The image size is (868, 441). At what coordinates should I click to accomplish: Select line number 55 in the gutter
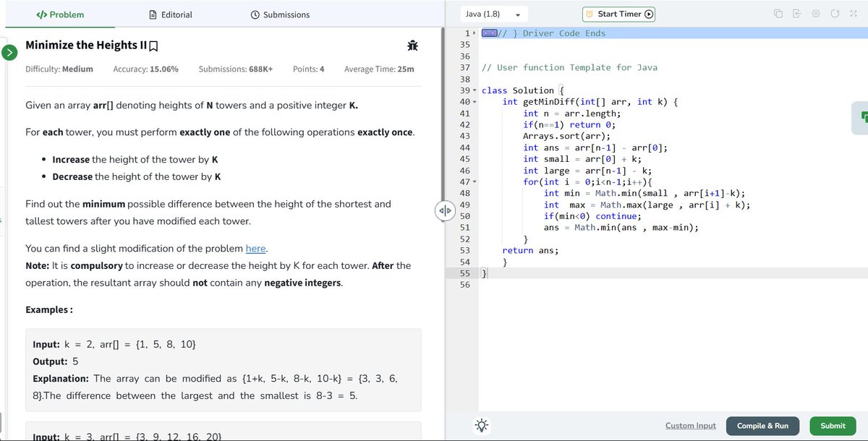(x=466, y=273)
